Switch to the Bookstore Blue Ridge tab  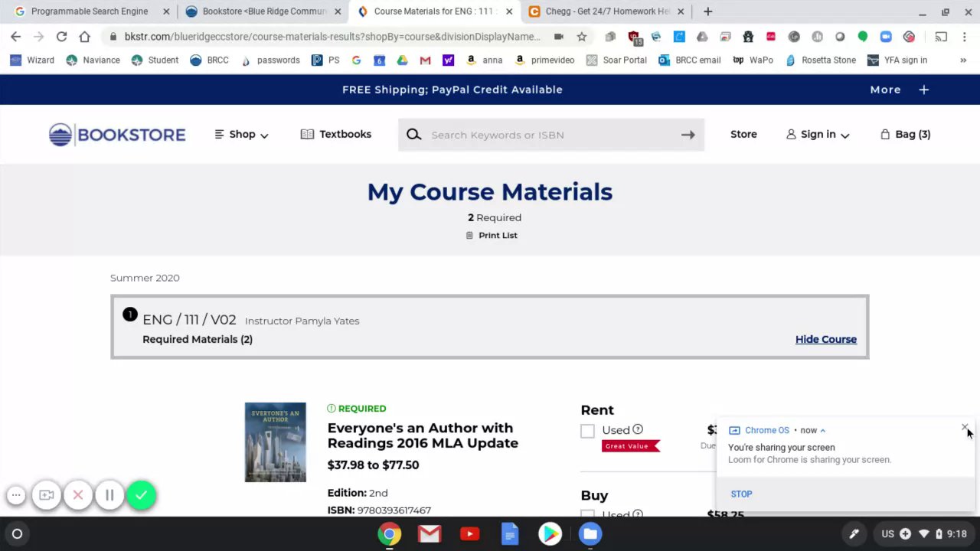click(263, 11)
